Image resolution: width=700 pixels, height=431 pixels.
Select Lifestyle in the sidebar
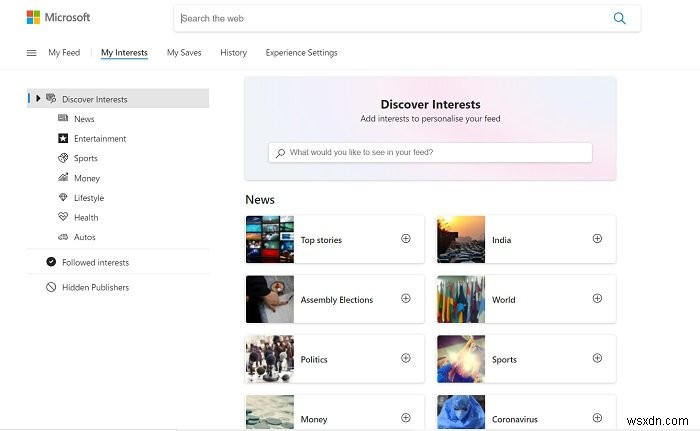click(89, 198)
